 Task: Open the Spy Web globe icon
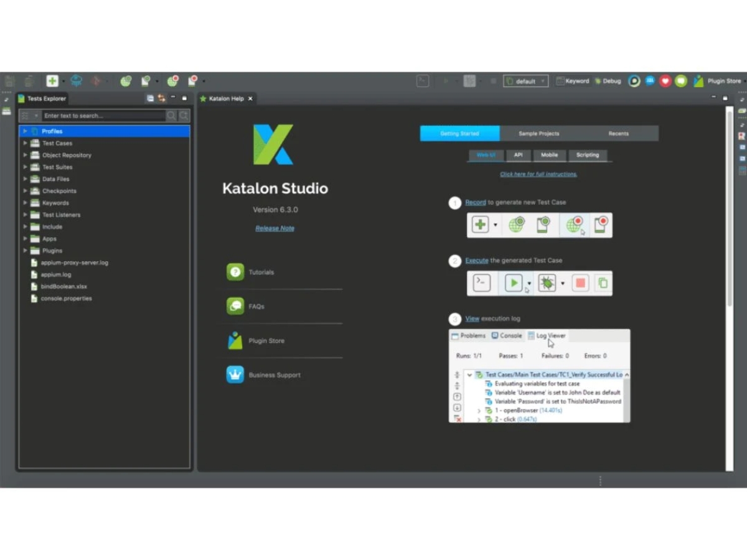(x=126, y=81)
